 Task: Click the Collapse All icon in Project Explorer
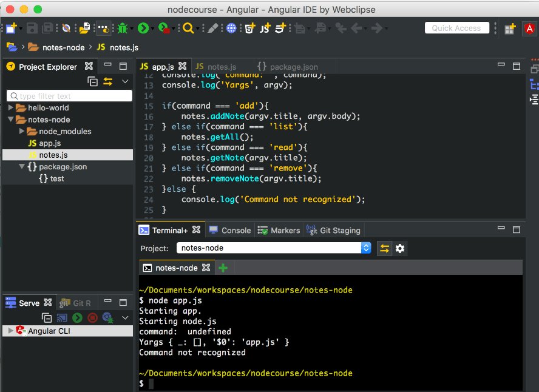pyautogui.click(x=92, y=81)
